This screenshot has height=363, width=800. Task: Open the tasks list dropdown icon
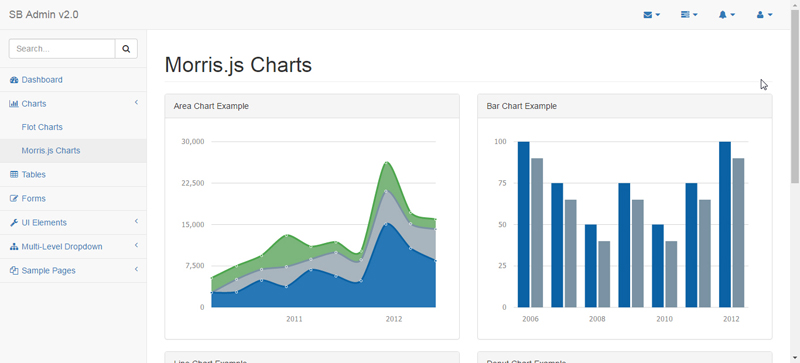point(689,15)
